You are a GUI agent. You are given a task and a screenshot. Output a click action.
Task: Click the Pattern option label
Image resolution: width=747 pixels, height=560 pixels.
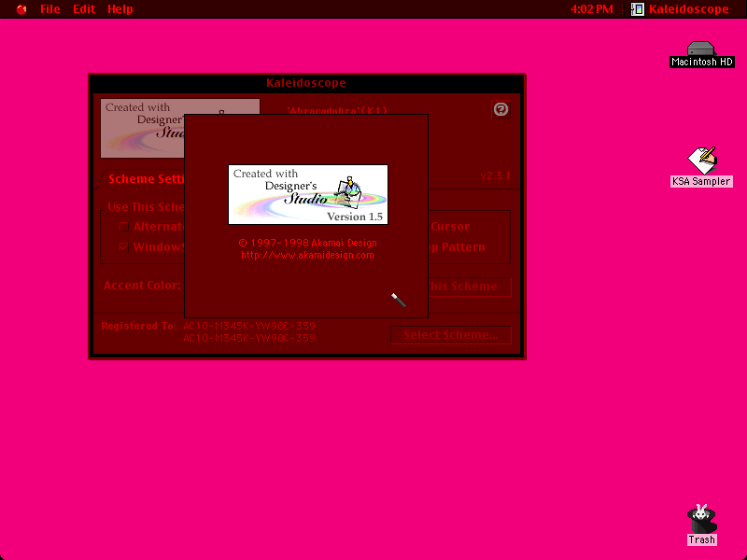click(x=463, y=247)
